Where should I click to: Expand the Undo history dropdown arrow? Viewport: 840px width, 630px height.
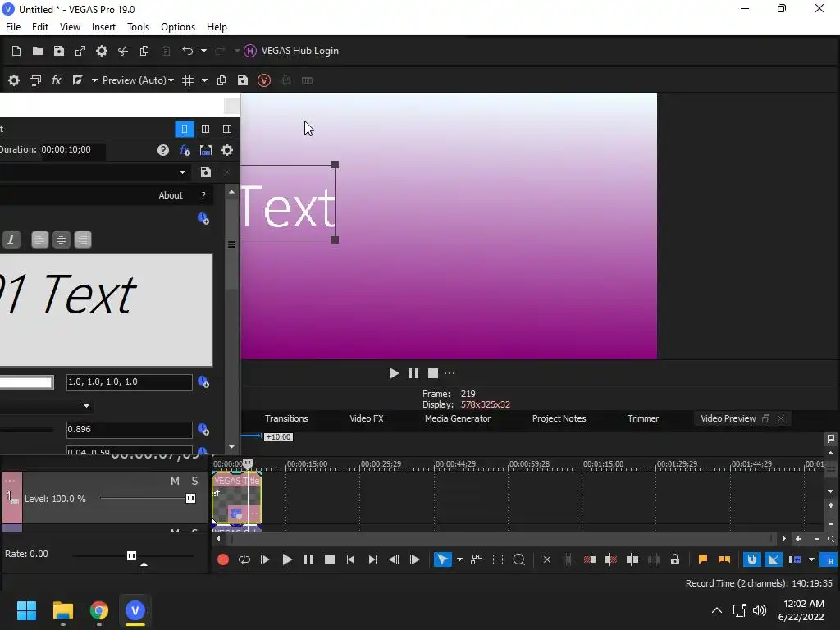(203, 51)
